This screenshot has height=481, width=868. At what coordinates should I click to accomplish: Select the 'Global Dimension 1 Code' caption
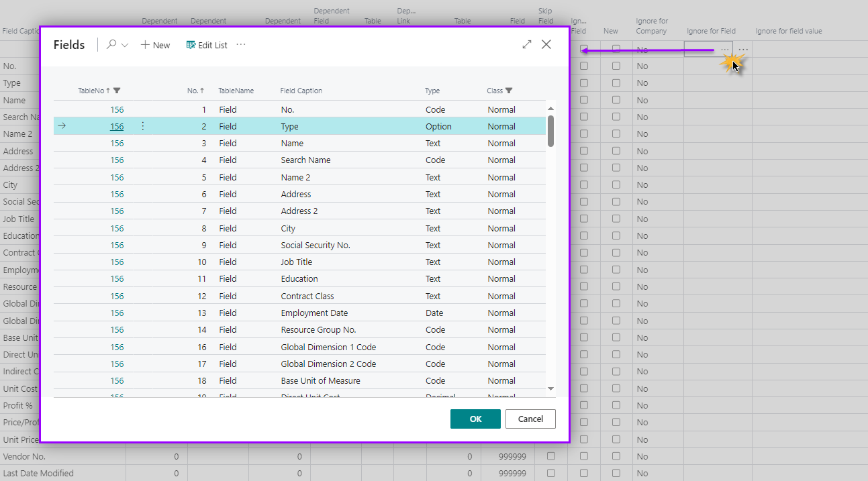pyautogui.click(x=328, y=347)
